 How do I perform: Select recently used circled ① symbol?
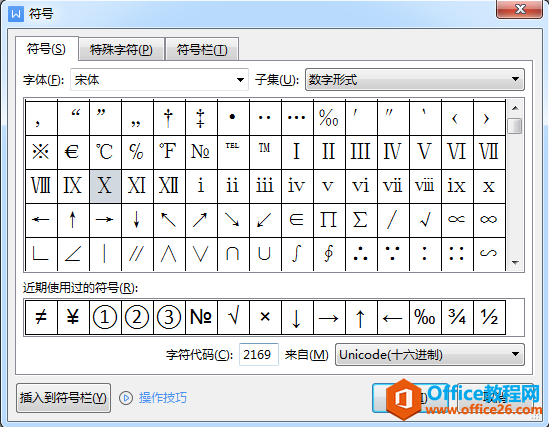pos(105,317)
